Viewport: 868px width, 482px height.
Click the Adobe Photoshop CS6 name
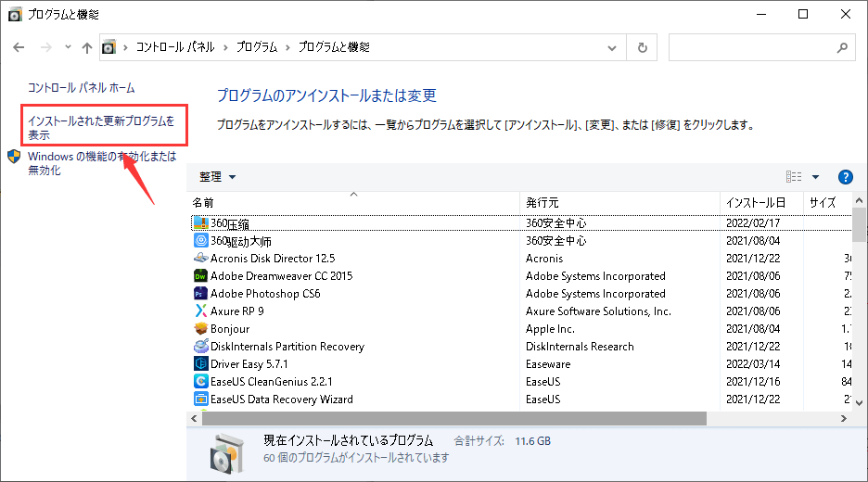click(x=265, y=294)
